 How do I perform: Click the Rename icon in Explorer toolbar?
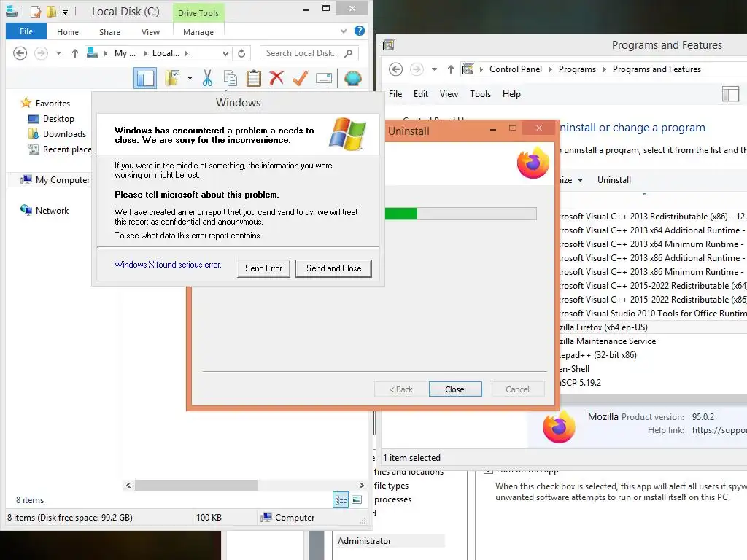click(323, 78)
